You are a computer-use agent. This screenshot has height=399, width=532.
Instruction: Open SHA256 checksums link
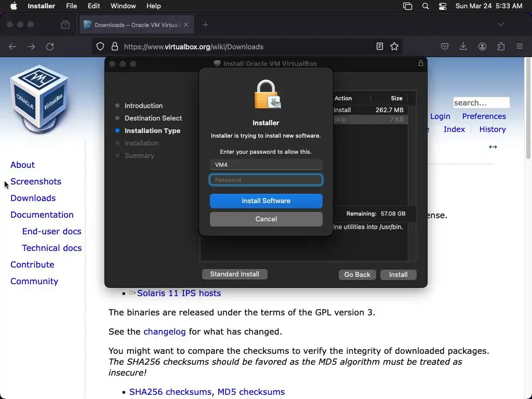170,392
